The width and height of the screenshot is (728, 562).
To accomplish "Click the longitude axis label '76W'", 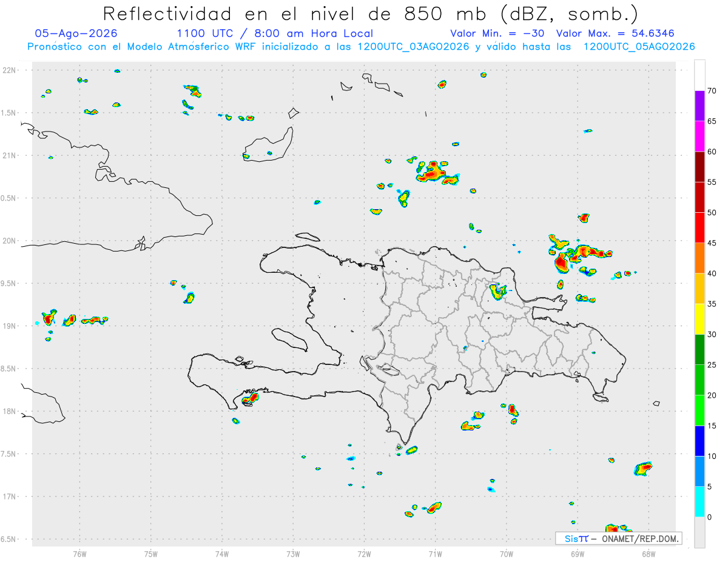I will [x=79, y=553].
